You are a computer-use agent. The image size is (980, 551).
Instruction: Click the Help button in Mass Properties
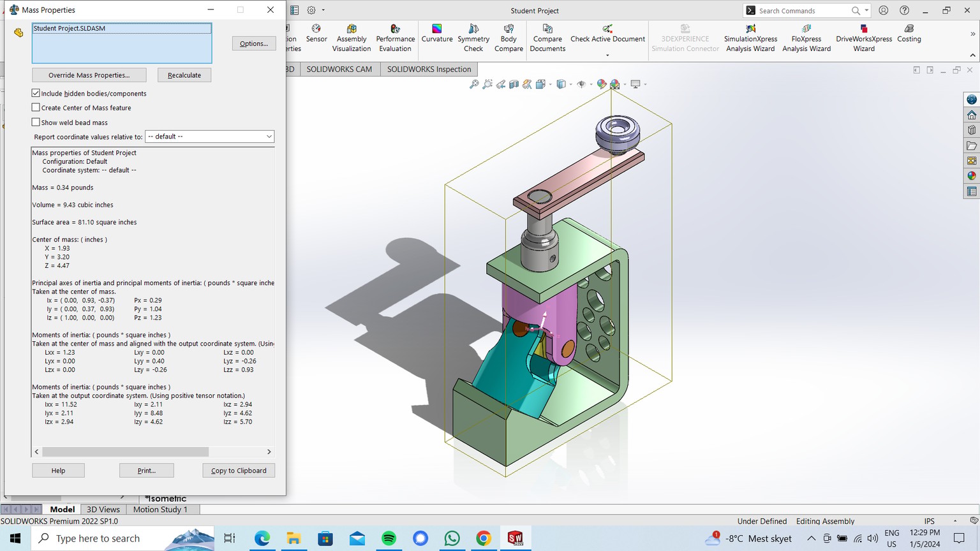(x=58, y=471)
